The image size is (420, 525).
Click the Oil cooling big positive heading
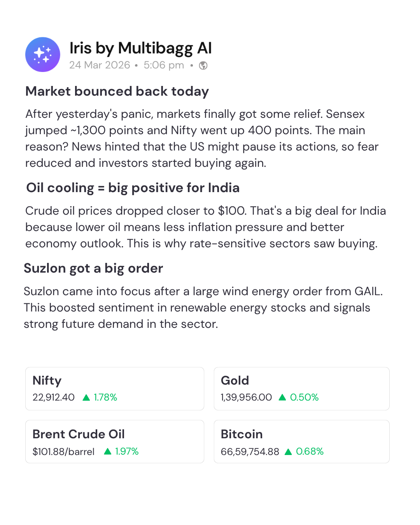coord(133,188)
